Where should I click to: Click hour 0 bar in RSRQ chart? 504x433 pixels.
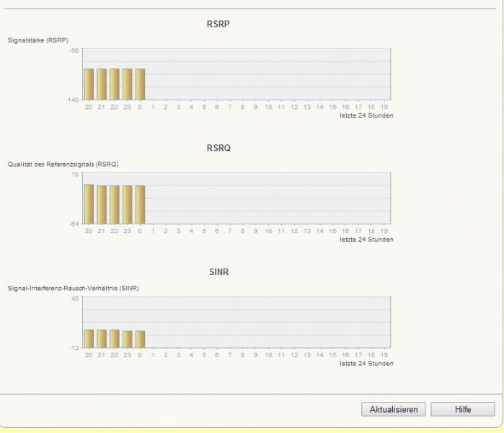(x=141, y=205)
